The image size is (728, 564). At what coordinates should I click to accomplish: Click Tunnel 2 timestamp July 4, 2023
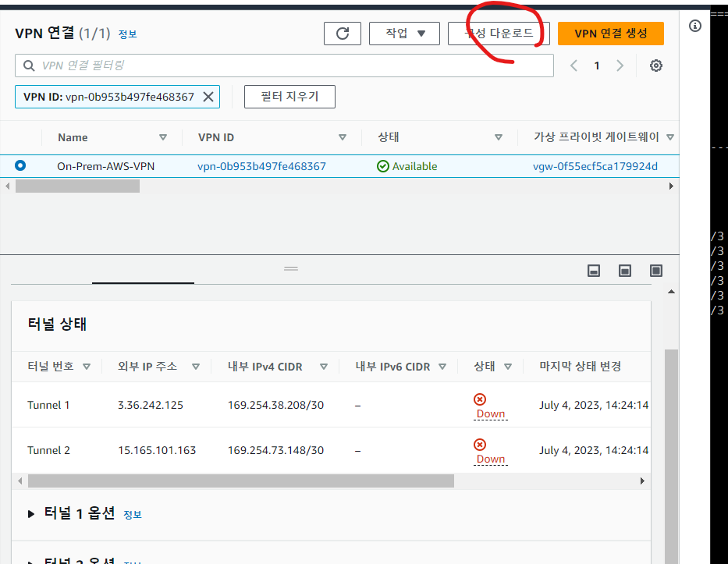pos(594,450)
